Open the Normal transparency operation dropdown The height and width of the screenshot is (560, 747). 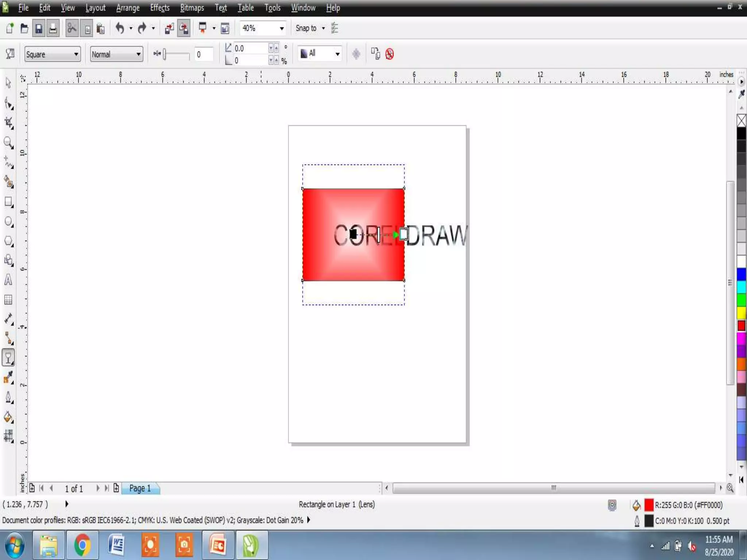pyautogui.click(x=116, y=54)
